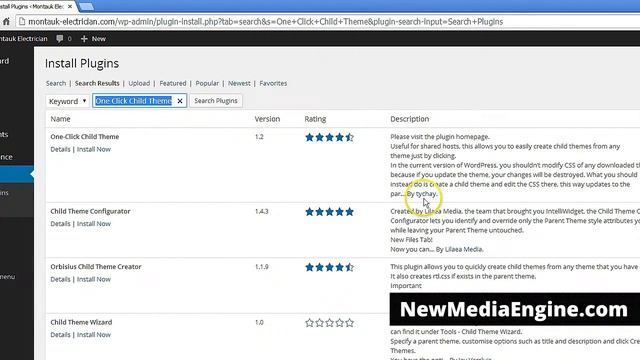Open Details for Child Theme Wizard

(x=60, y=335)
